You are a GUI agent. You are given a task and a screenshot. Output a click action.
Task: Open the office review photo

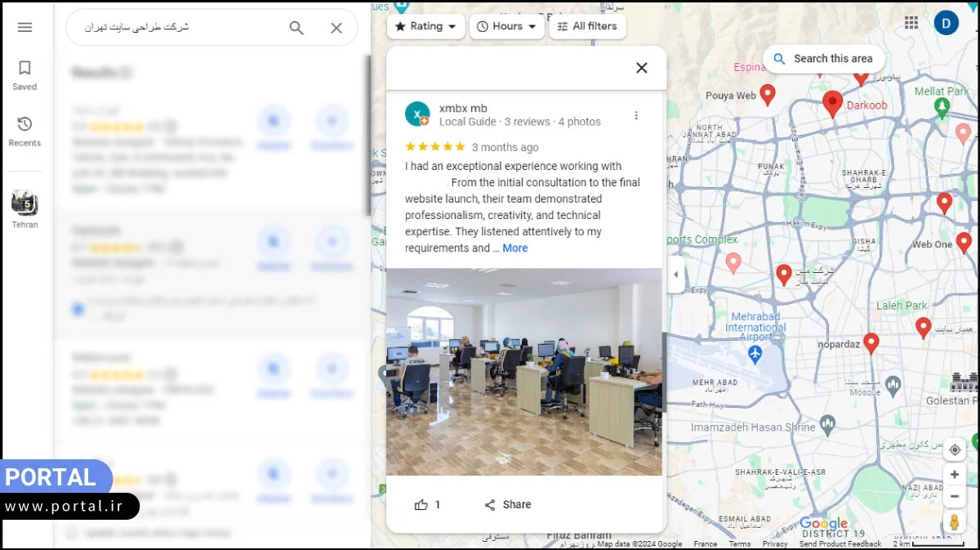tap(523, 372)
